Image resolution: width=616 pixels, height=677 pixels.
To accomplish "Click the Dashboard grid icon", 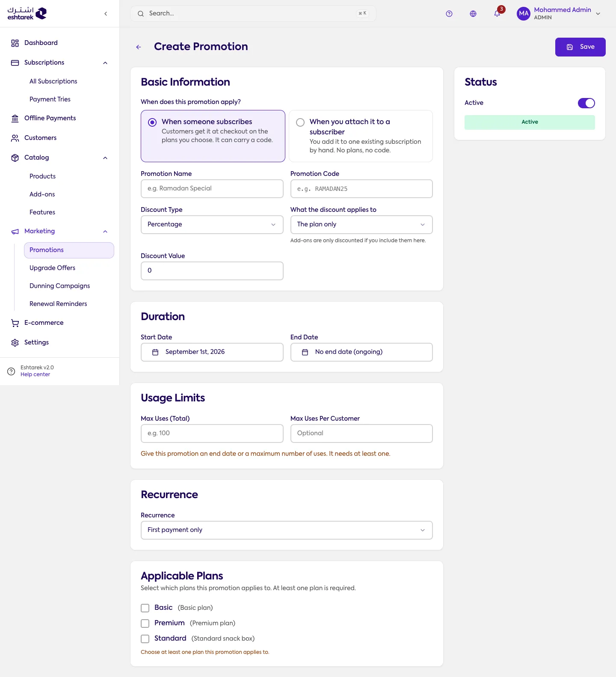I will (x=15, y=43).
